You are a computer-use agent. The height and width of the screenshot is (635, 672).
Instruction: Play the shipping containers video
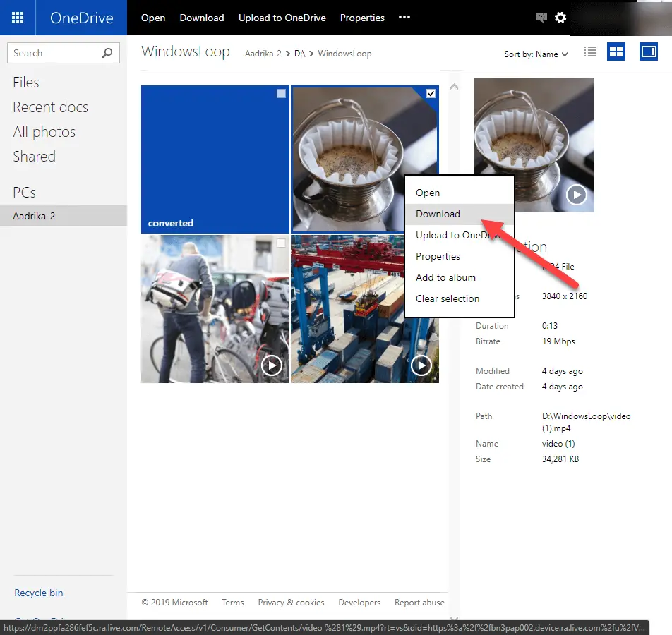pyautogui.click(x=421, y=365)
